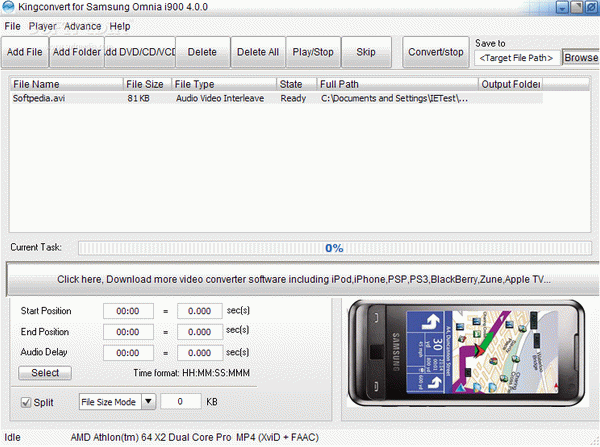Image resolution: width=600 pixels, height=447 pixels.
Task: Click the Output Folder column header
Action: pos(510,84)
